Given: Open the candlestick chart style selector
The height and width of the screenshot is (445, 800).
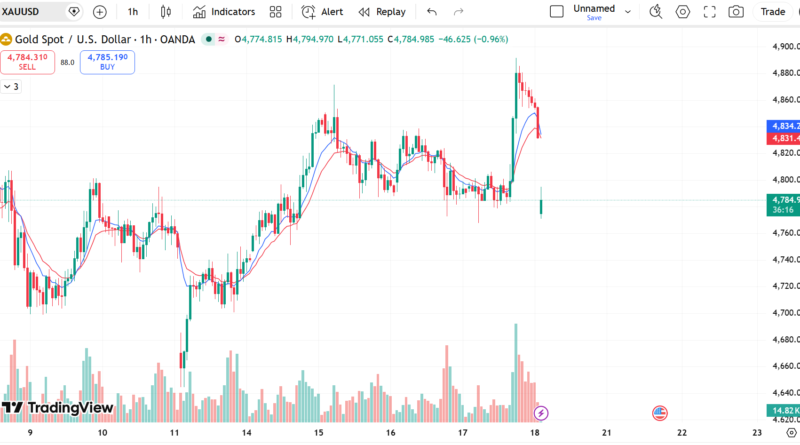Looking at the screenshot, I should tap(166, 12).
